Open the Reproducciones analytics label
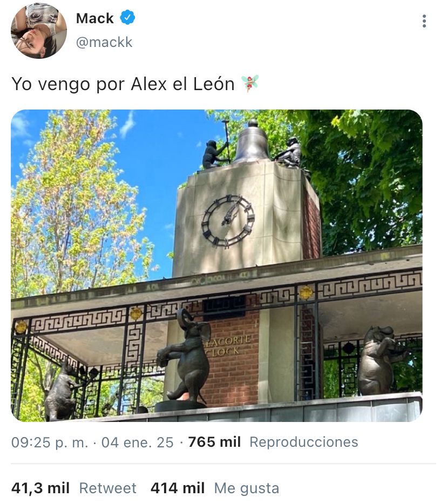 click(x=303, y=442)
